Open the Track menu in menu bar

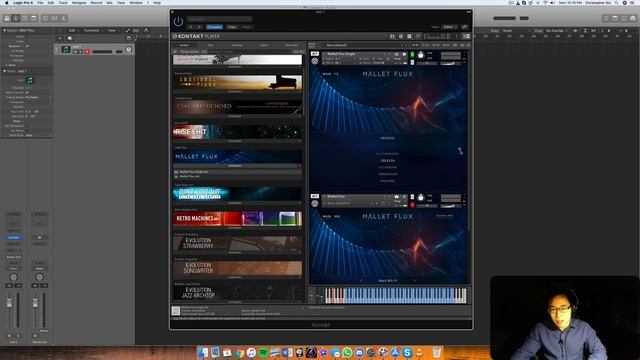click(x=63, y=2)
